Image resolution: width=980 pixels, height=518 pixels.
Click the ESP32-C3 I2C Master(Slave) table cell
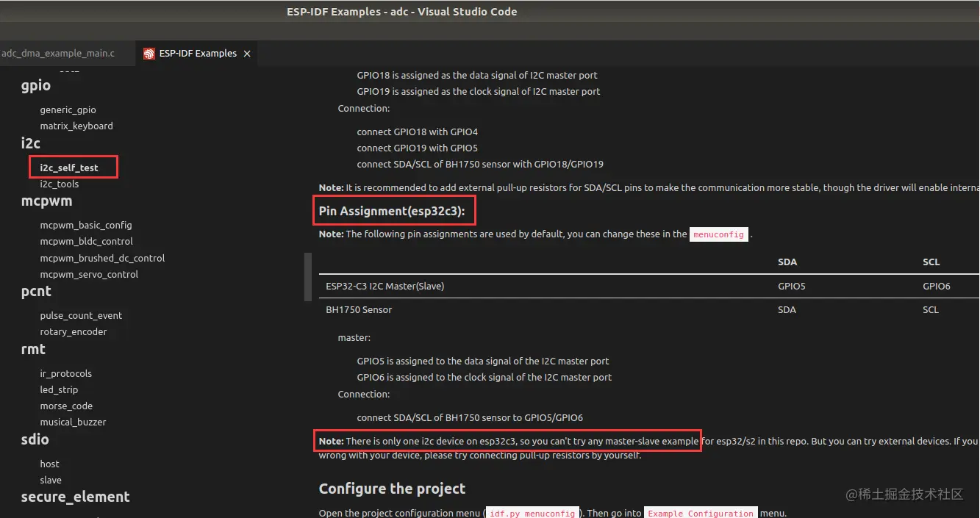point(385,286)
